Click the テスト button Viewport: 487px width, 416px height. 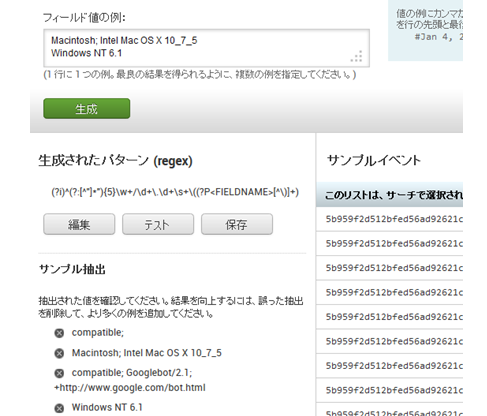coord(158,224)
